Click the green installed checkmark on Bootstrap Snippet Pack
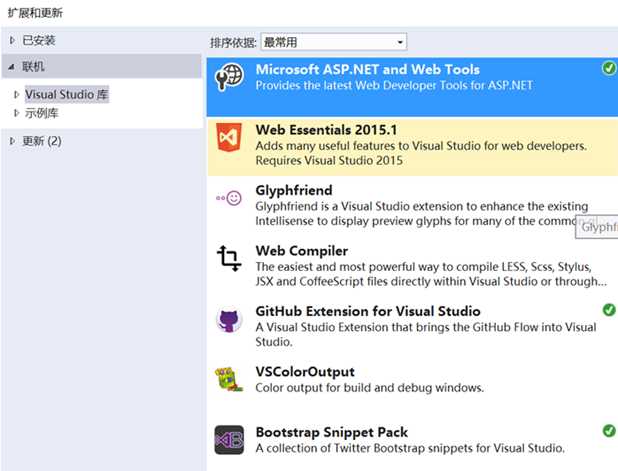 point(609,431)
